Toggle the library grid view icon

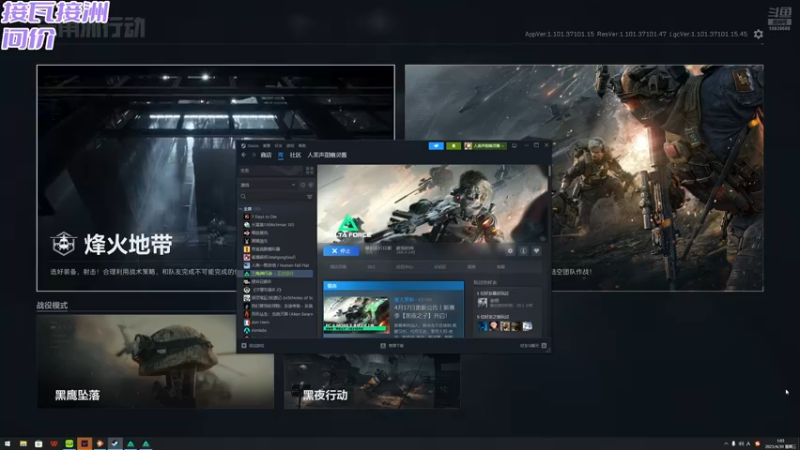click(x=310, y=171)
